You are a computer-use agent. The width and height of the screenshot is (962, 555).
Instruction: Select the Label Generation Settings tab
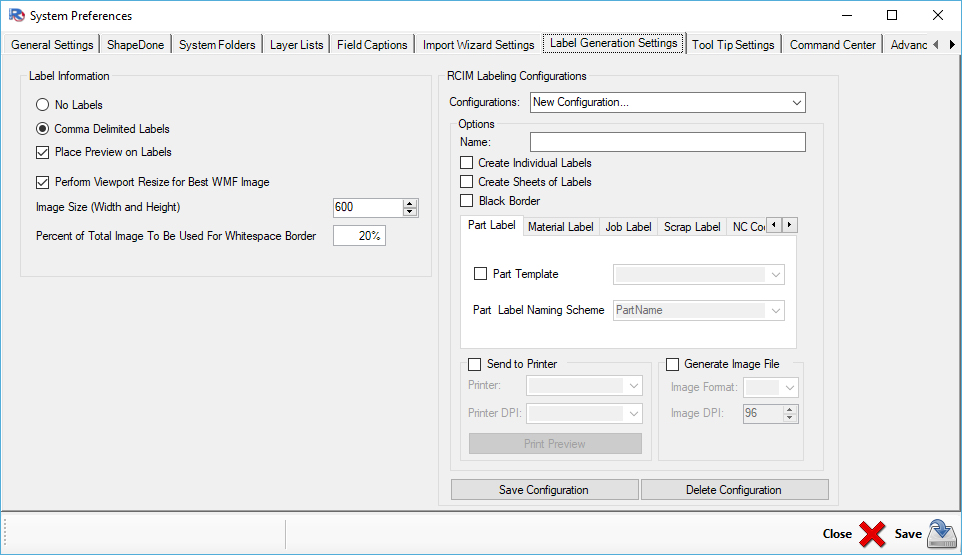614,43
